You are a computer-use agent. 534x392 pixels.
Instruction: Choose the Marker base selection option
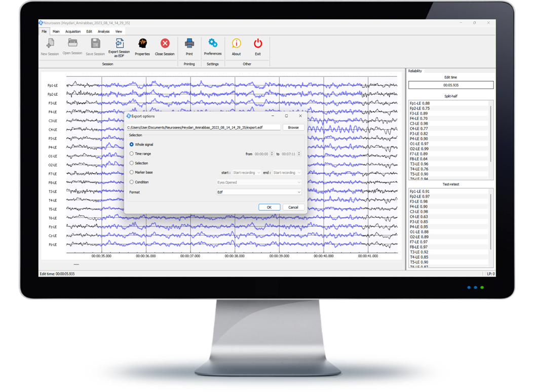pyautogui.click(x=131, y=172)
